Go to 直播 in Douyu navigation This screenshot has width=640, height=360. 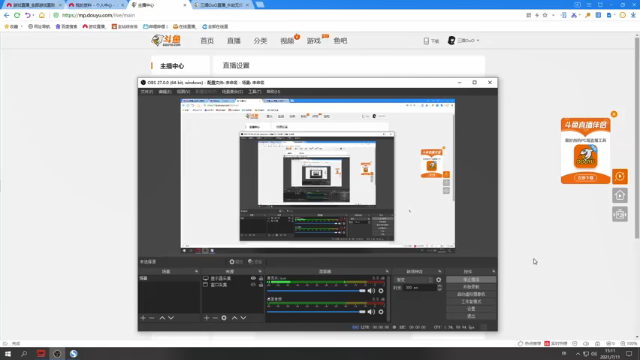[x=234, y=41]
